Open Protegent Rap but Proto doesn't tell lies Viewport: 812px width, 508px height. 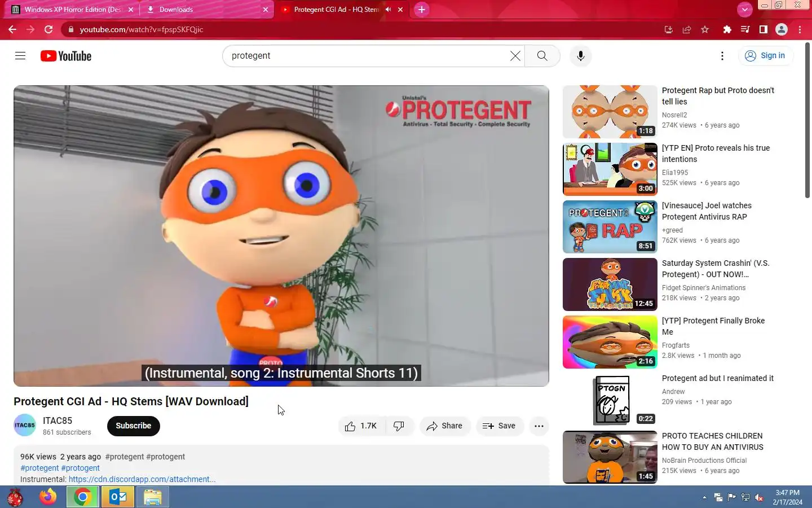pos(718,96)
